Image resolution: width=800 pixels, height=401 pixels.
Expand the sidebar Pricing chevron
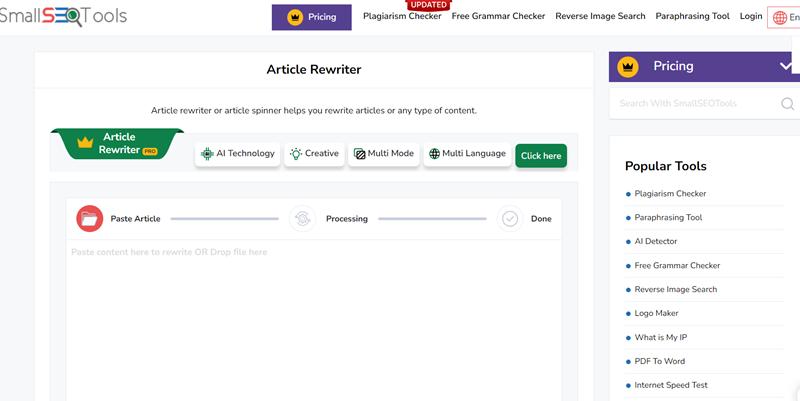(786, 66)
